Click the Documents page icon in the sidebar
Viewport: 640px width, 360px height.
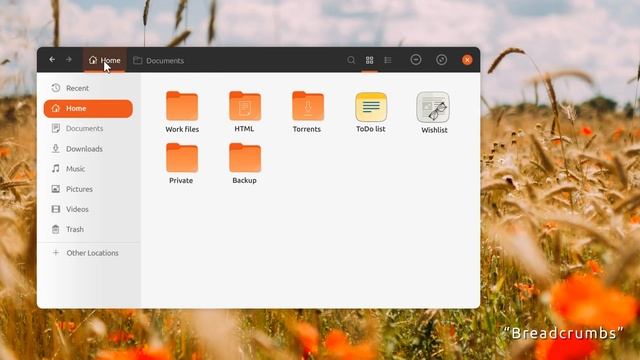(x=56, y=128)
